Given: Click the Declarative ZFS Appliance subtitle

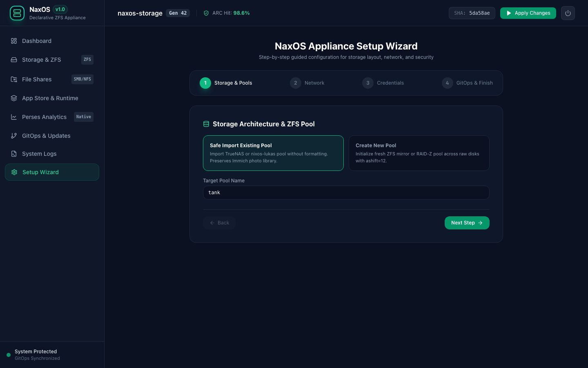Looking at the screenshot, I should click(x=58, y=18).
